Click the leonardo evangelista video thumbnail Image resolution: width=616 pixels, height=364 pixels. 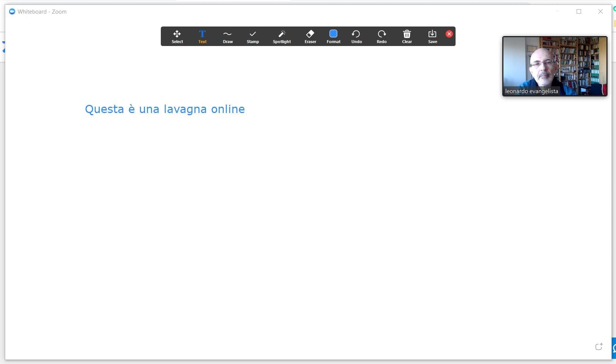pyautogui.click(x=555, y=66)
